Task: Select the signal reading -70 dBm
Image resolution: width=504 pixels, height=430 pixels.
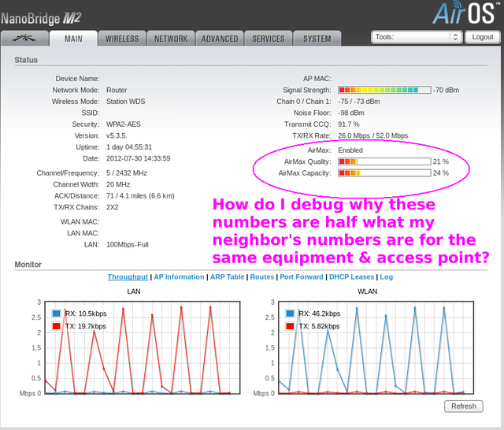Action: [x=447, y=90]
